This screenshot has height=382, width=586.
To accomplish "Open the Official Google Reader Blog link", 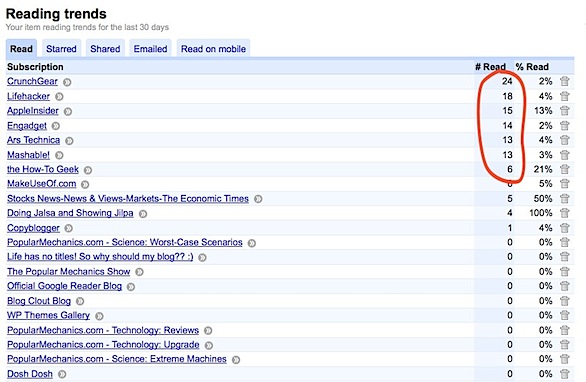I will pos(65,286).
